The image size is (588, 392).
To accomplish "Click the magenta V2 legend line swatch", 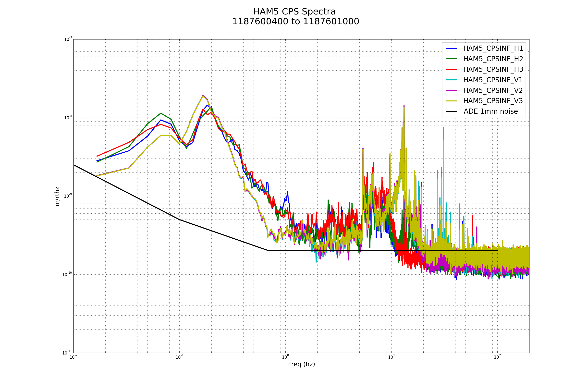I will (x=452, y=90).
